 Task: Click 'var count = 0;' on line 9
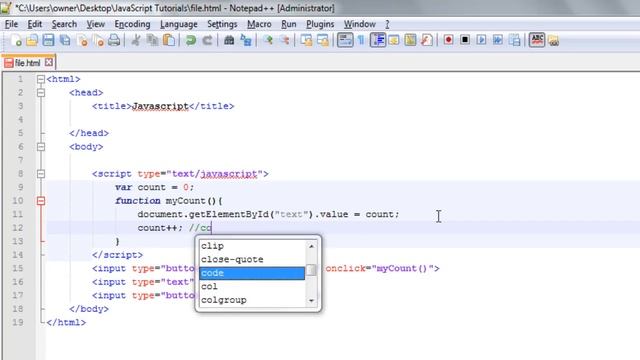click(154, 187)
